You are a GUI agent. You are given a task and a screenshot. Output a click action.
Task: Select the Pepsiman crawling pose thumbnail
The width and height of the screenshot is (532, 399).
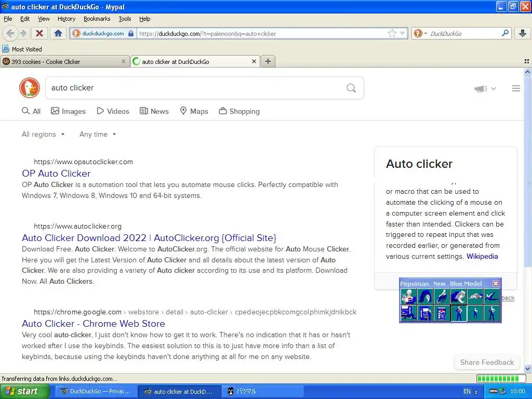click(x=458, y=297)
